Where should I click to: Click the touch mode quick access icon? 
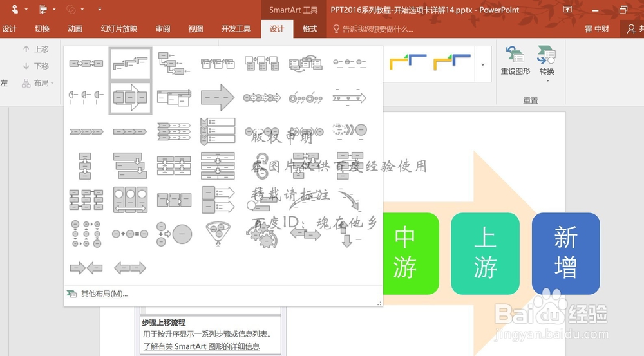point(15,9)
